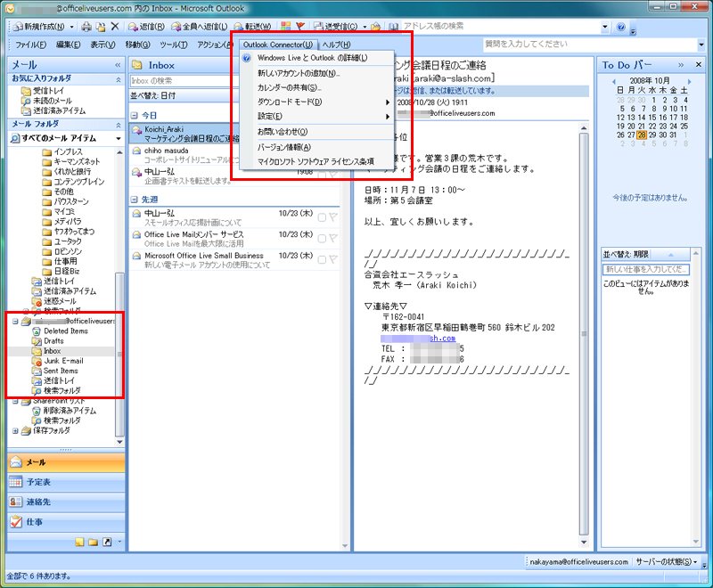The width and height of the screenshot is (713, 588).
Task: Click the color categories grid icon
Action: tap(285, 27)
